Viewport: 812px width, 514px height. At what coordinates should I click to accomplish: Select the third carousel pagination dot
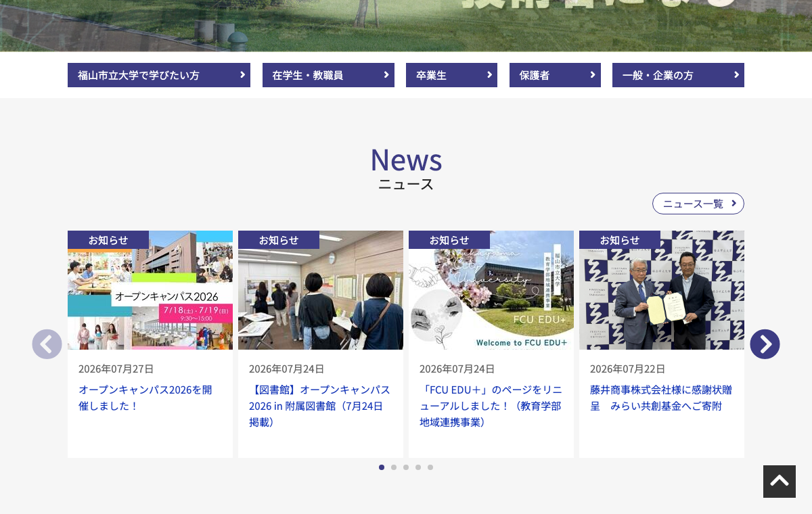(406, 467)
